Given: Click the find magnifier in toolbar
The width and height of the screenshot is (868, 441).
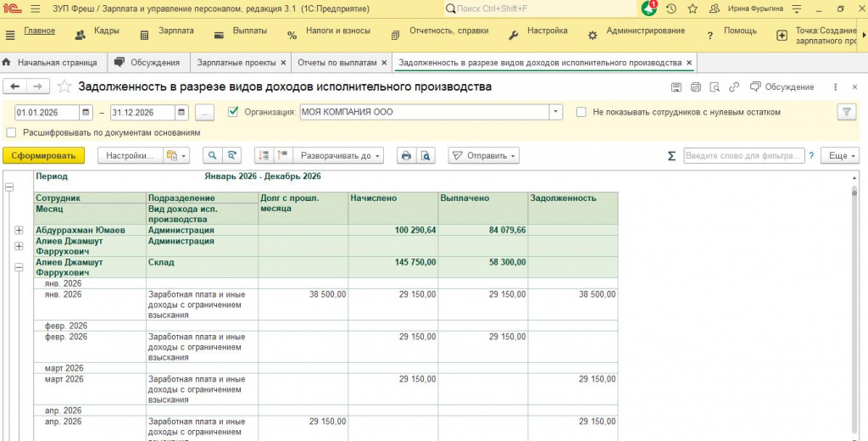Looking at the screenshot, I should [212, 156].
